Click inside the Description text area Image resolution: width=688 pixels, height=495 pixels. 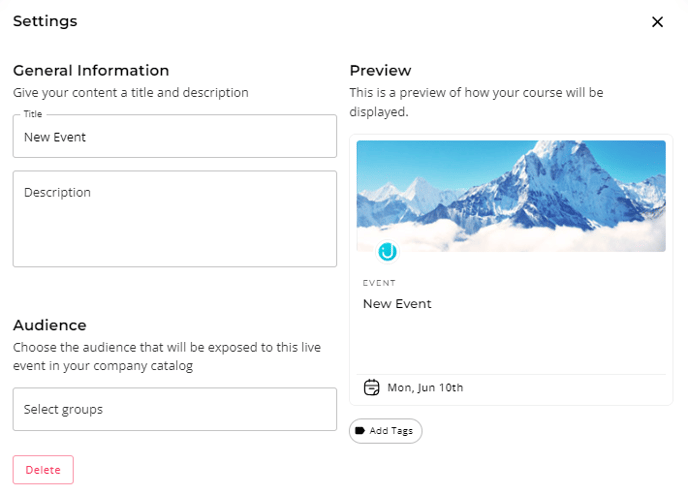pyautogui.click(x=175, y=219)
